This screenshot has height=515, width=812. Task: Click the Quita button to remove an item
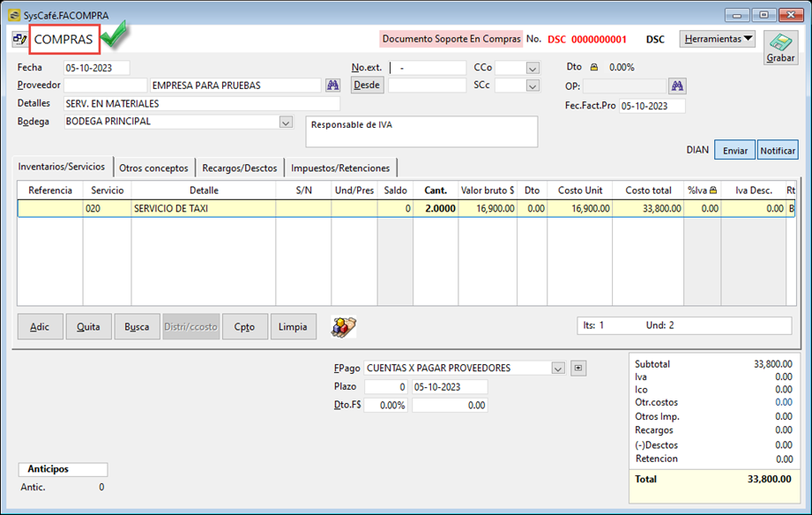pyautogui.click(x=89, y=326)
